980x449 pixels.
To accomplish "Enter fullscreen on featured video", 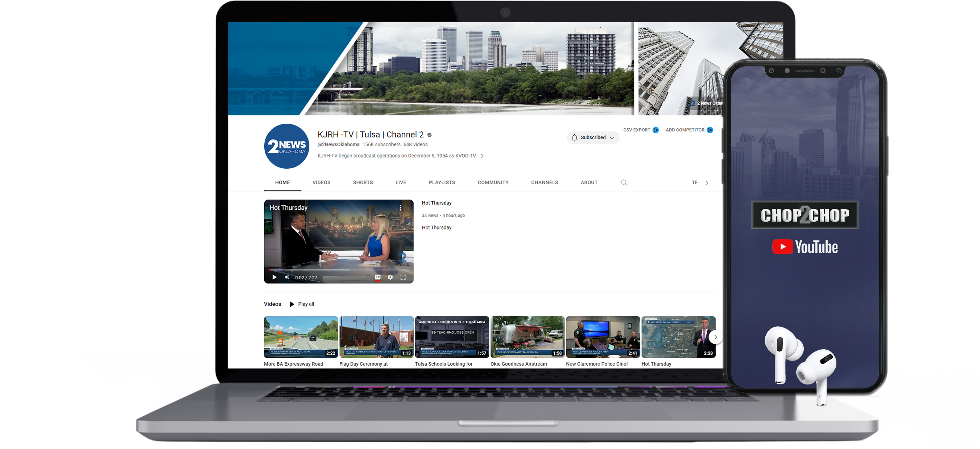I will pos(403,277).
